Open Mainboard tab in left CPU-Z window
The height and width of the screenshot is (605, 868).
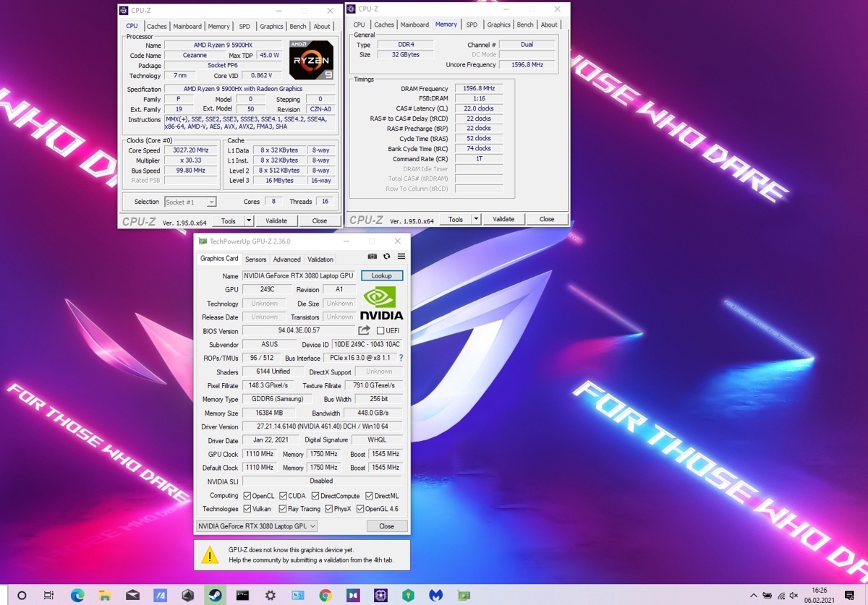point(187,27)
